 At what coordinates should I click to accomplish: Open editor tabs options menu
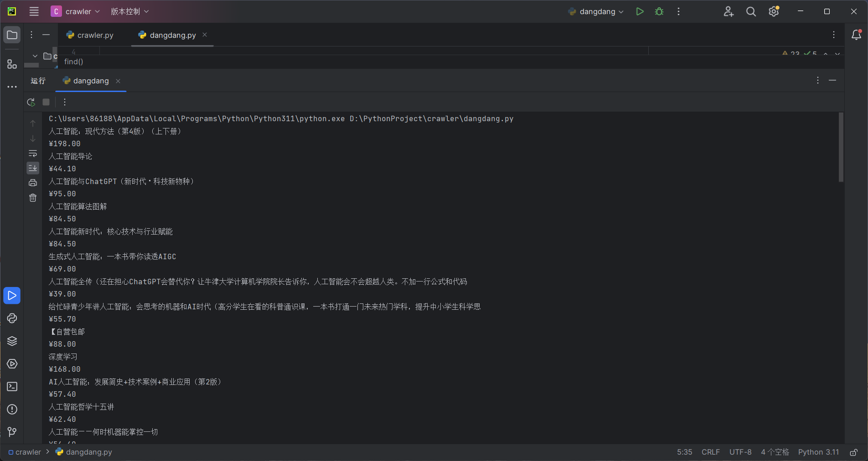834,35
